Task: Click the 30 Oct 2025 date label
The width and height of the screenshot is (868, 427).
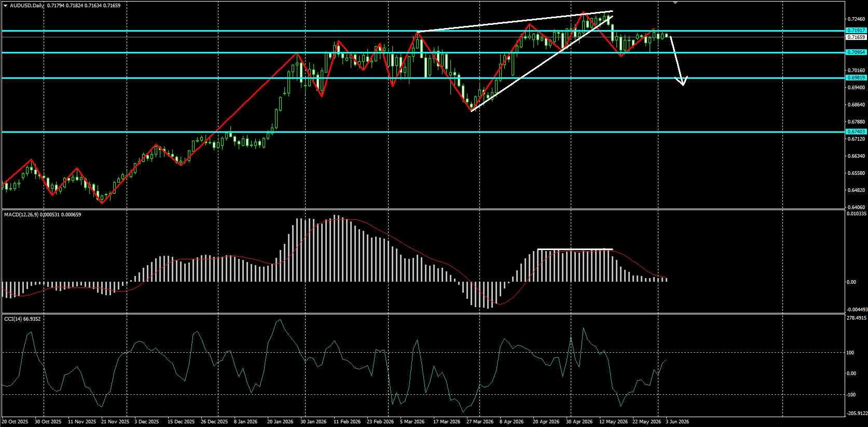Action: [47, 422]
